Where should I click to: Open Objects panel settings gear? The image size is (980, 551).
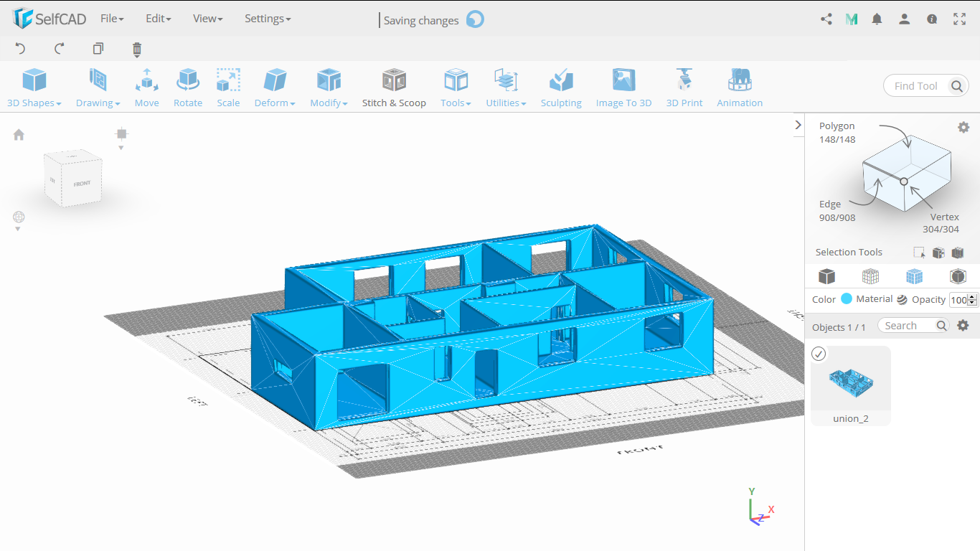click(x=963, y=326)
